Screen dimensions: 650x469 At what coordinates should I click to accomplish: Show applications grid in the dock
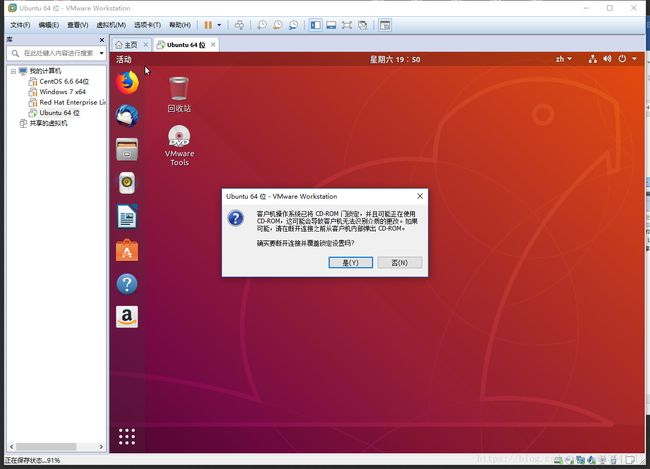[127, 437]
